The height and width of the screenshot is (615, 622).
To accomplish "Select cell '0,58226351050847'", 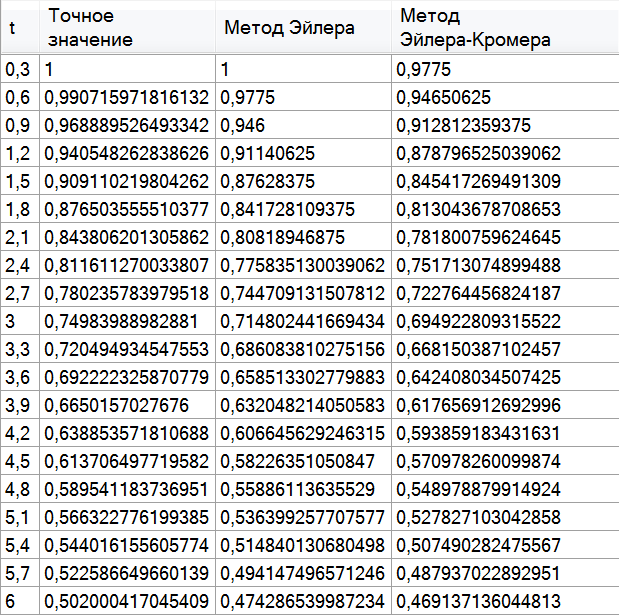I will [x=303, y=461].
